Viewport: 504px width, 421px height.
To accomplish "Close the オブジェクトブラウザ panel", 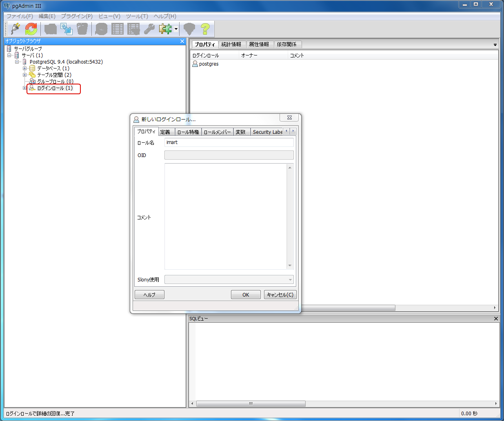I will 182,41.
